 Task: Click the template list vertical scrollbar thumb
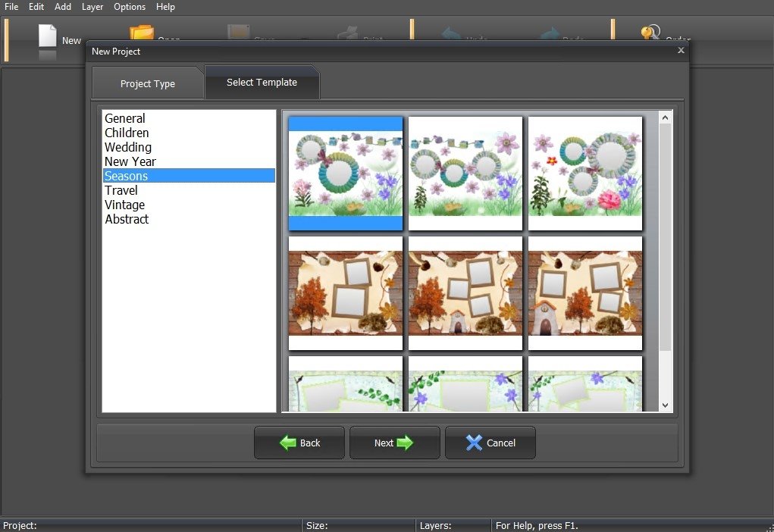coord(665,237)
